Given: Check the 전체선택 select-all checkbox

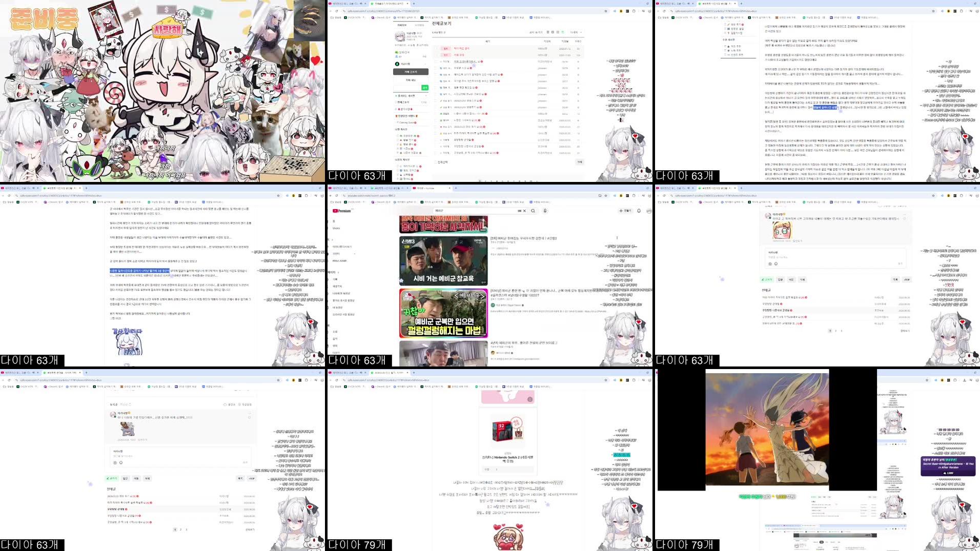Looking at the screenshot, I should [x=435, y=161].
